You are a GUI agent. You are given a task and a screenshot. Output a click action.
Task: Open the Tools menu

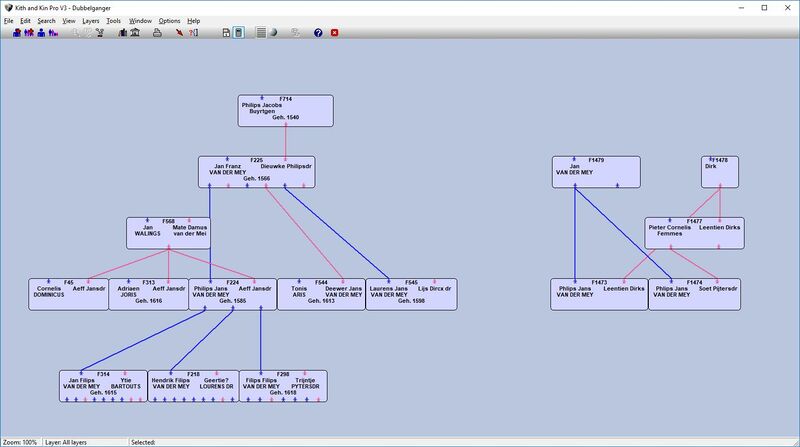click(x=114, y=20)
